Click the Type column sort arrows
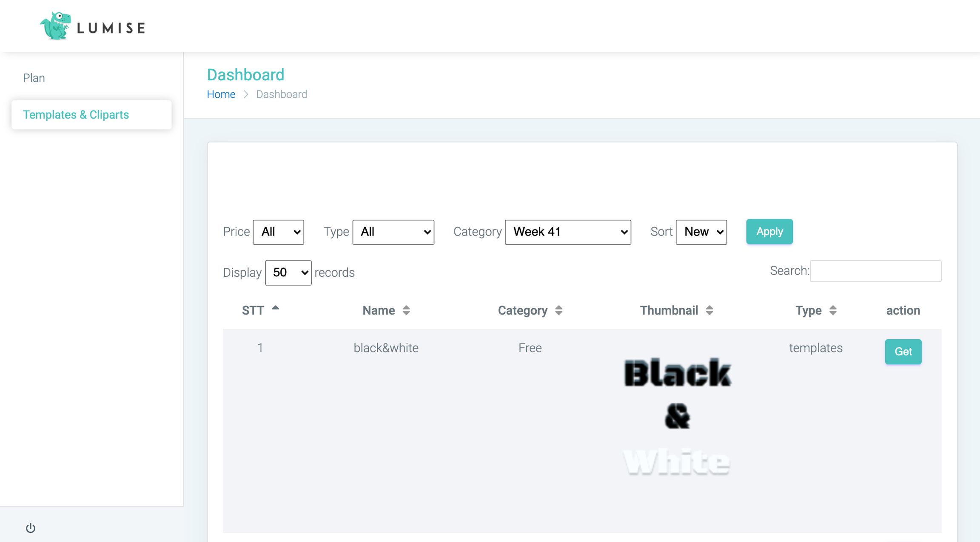 832,310
